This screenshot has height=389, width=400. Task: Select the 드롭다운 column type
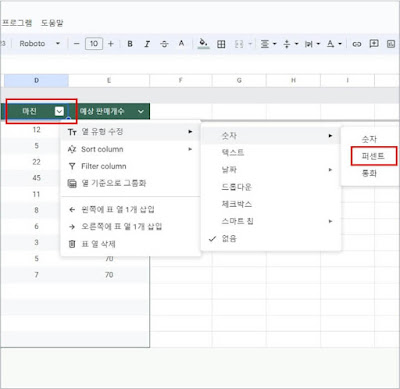pyautogui.click(x=271, y=187)
